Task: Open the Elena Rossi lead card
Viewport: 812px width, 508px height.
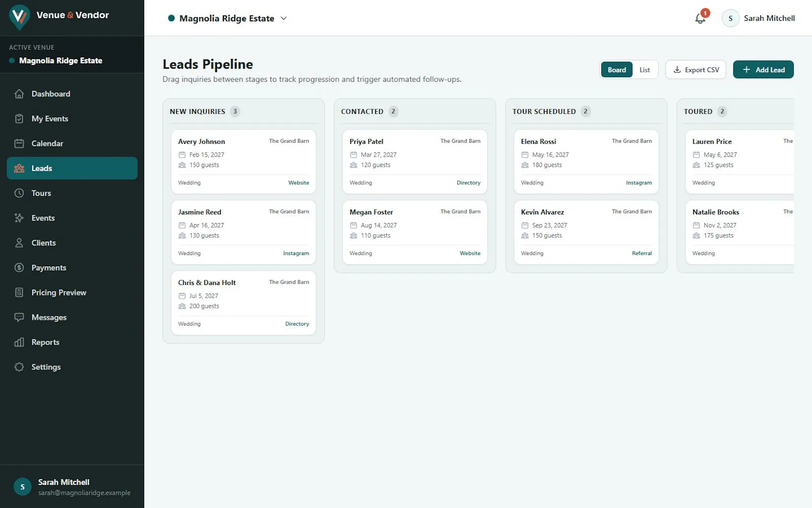Action: click(x=586, y=162)
